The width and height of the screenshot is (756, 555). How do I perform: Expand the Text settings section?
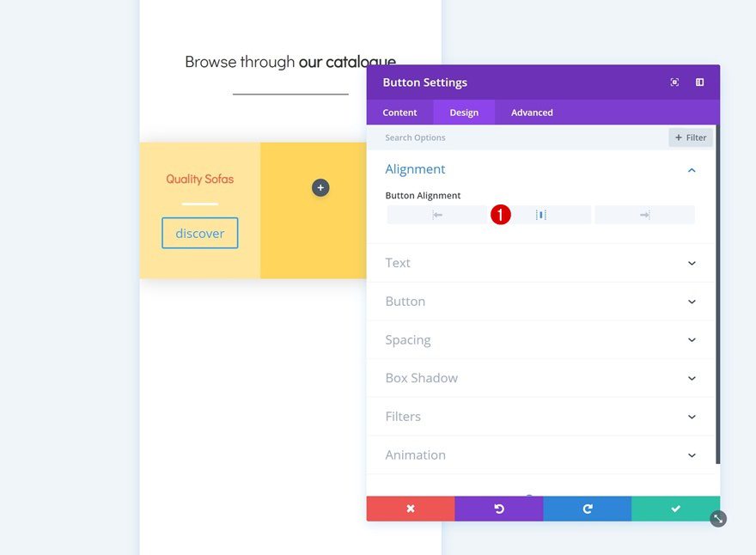pos(541,263)
